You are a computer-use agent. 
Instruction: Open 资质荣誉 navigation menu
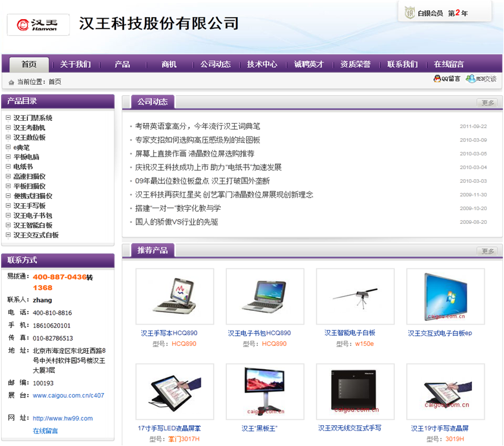pos(356,64)
